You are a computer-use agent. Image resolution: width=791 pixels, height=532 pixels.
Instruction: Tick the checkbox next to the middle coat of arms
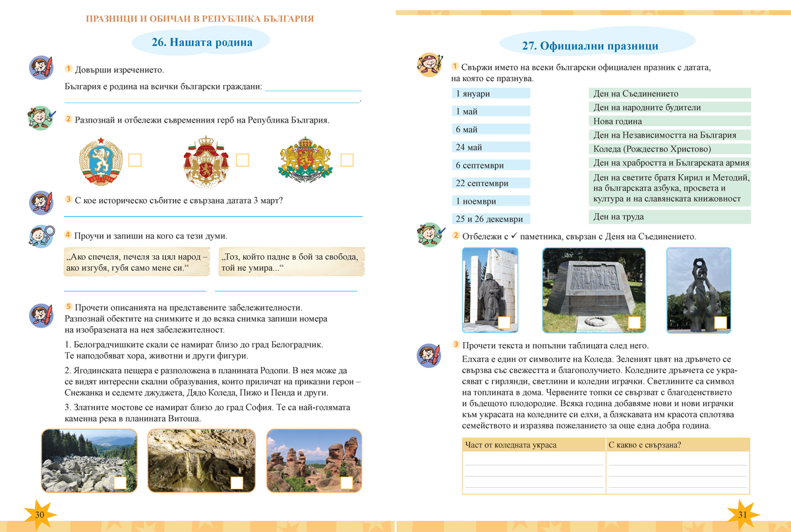tap(242, 160)
